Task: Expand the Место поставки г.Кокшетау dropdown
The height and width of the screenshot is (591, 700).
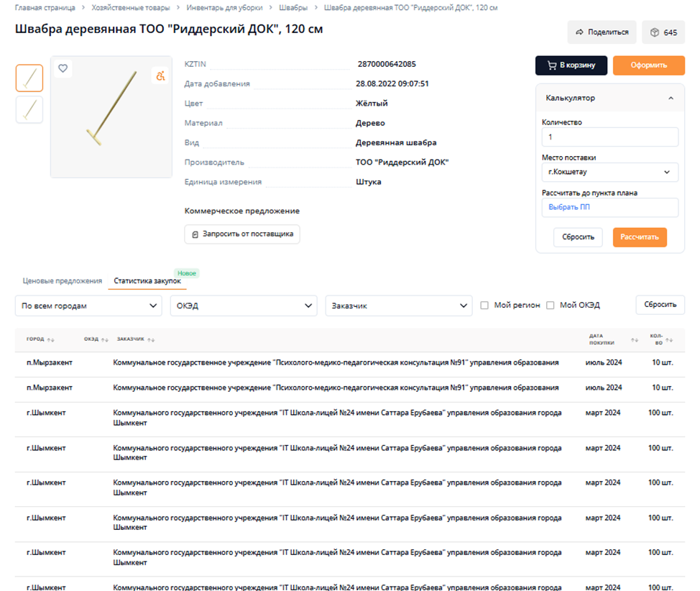Action: (609, 172)
